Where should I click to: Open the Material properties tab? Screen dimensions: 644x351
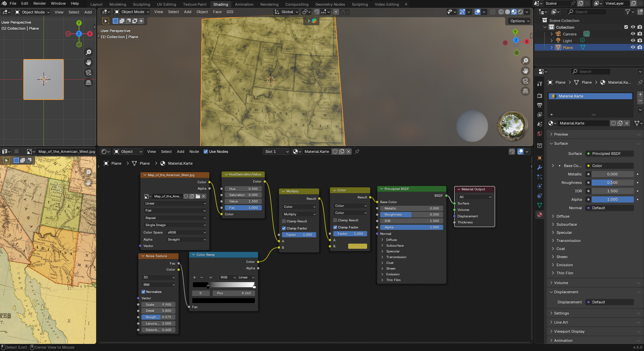[540, 215]
